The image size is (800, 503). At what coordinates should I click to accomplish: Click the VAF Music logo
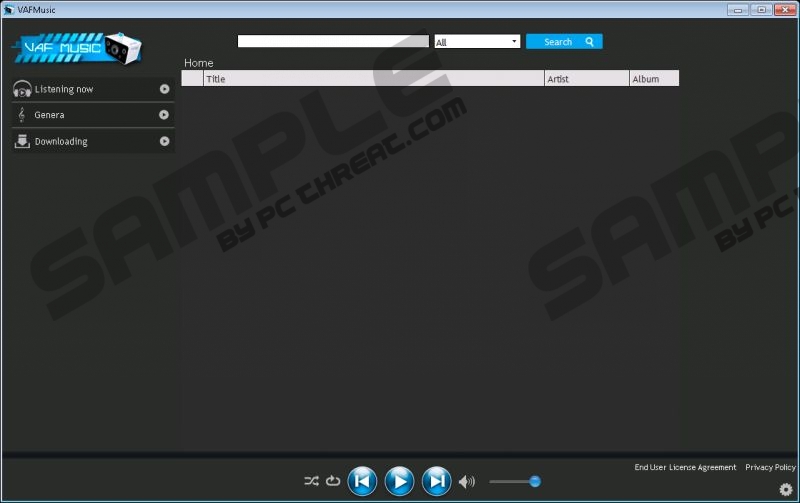pyautogui.click(x=77, y=47)
